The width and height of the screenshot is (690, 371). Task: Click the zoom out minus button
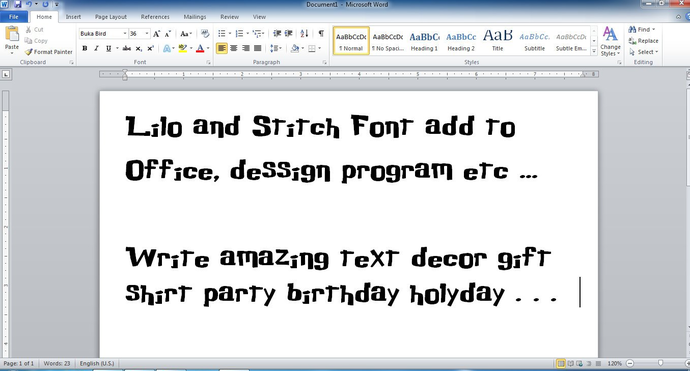[x=630, y=364]
